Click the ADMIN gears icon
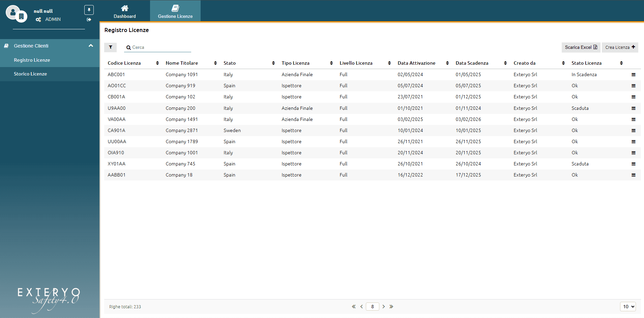The image size is (644, 318). tap(38, 20)
